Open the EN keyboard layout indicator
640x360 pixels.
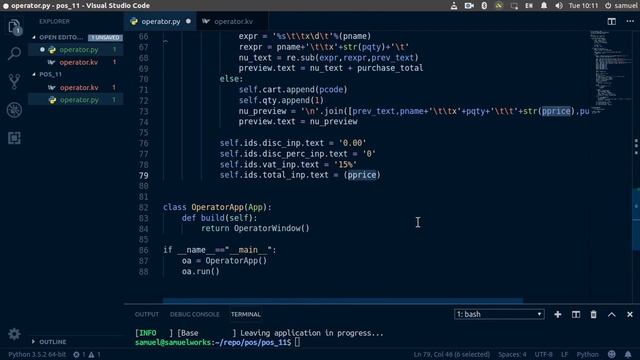[529, 6]
